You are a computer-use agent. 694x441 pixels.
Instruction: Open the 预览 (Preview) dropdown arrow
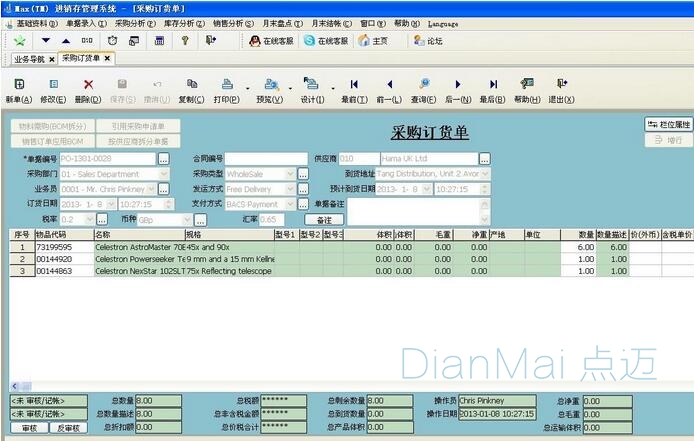pos(288,86)
